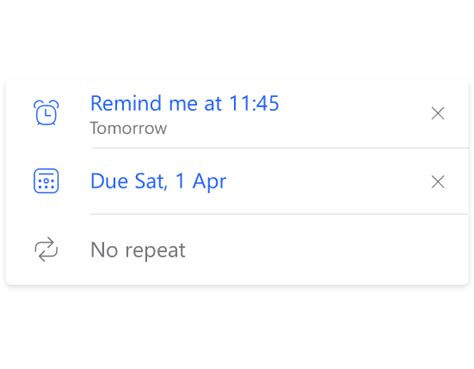Remove the 11:45 reminder with its X
Screen dimensions: 474x369
tap(438, 113)
